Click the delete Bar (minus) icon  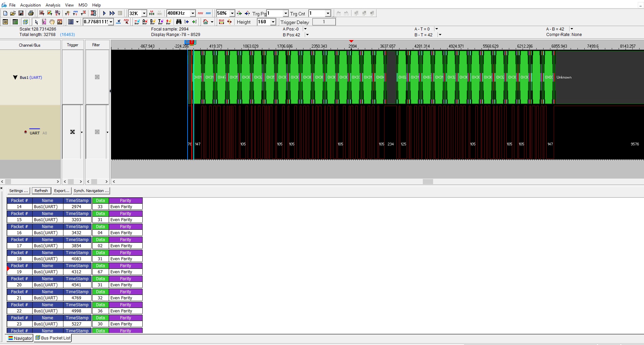[x=137, y=22]
